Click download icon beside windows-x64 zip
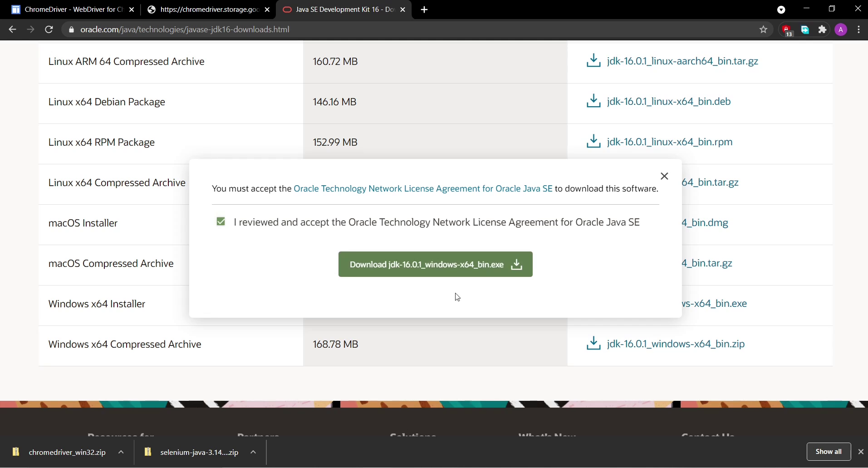The height and width of the screenshot is (468, 868). point(594,343)
